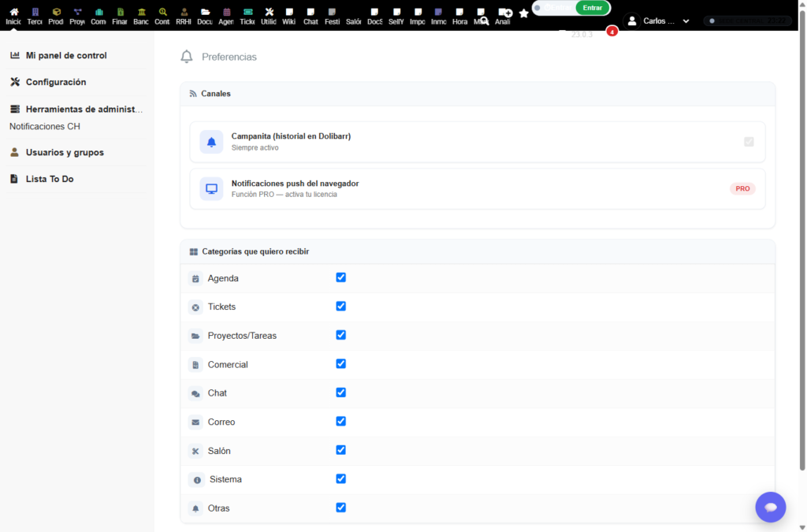Click the 'Proyectos/Tareas' row label

242,336
